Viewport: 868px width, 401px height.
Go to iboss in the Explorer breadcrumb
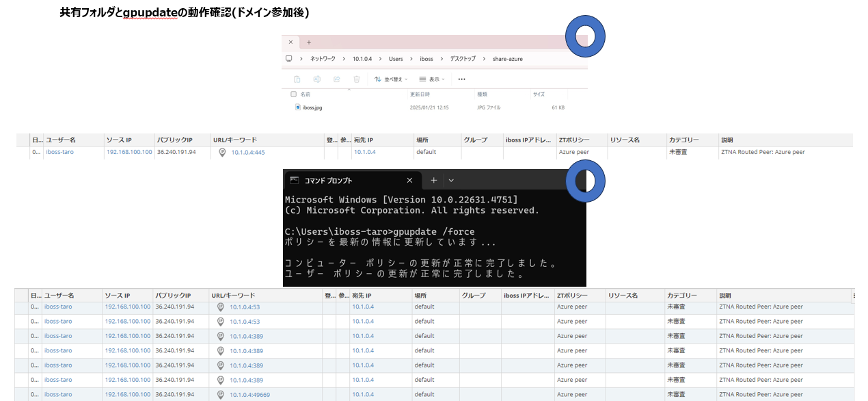tap(426, 59)
